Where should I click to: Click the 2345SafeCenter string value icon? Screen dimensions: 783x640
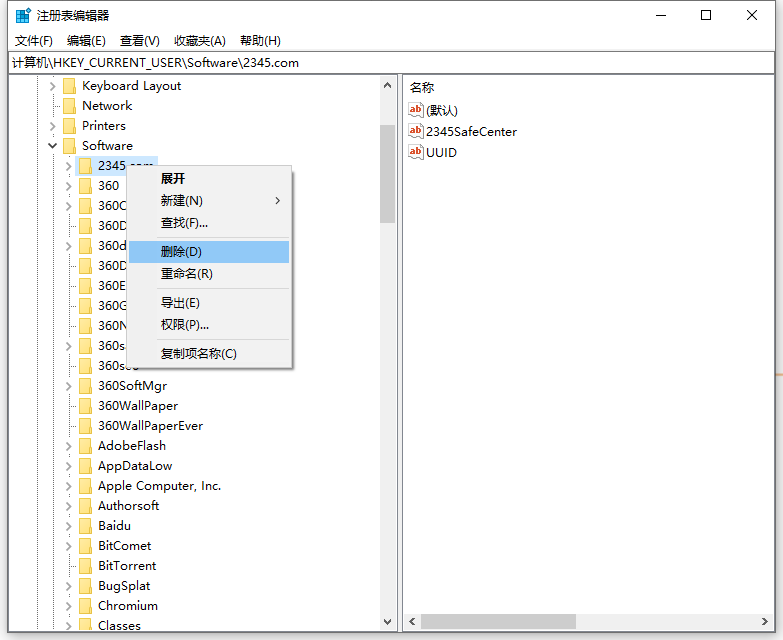[416, 131]
